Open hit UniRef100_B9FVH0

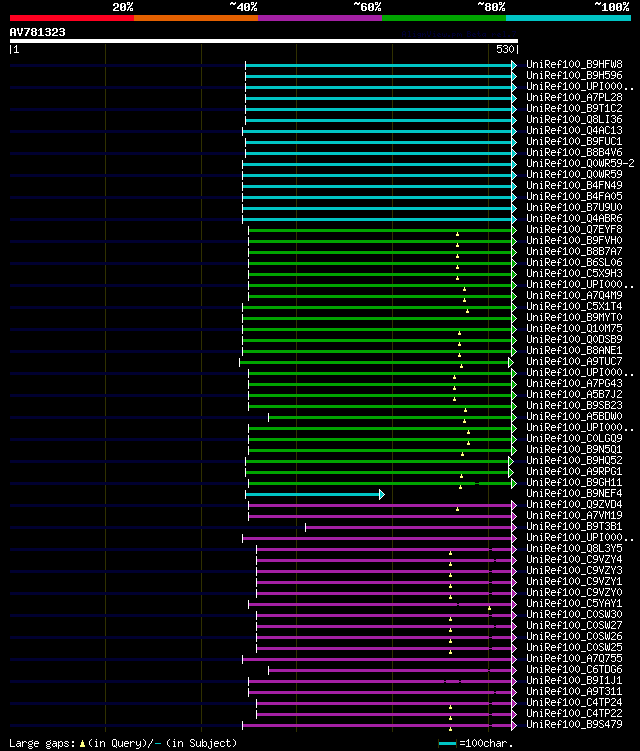pyautogui.click(x=574, y=240)
